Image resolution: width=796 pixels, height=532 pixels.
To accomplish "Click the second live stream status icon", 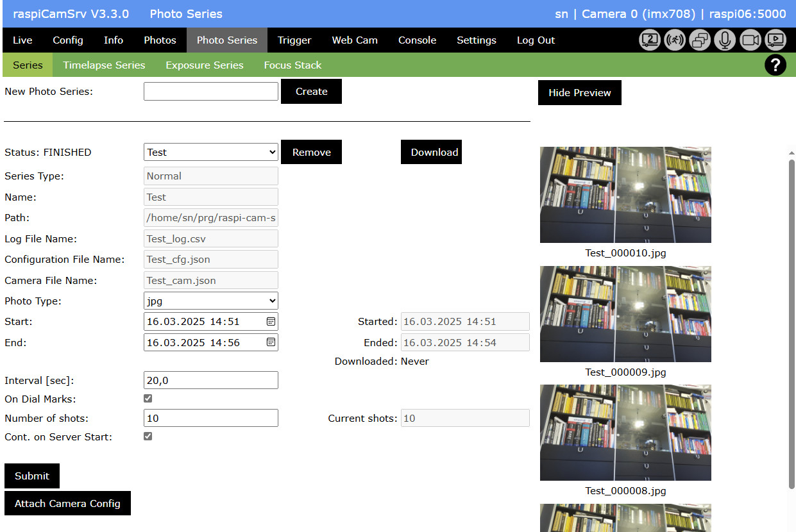I will (x=650, y=40).
